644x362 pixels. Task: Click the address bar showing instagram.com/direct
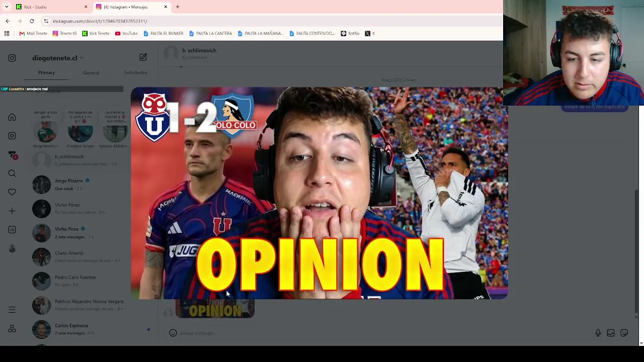click(x=272, y=21)
